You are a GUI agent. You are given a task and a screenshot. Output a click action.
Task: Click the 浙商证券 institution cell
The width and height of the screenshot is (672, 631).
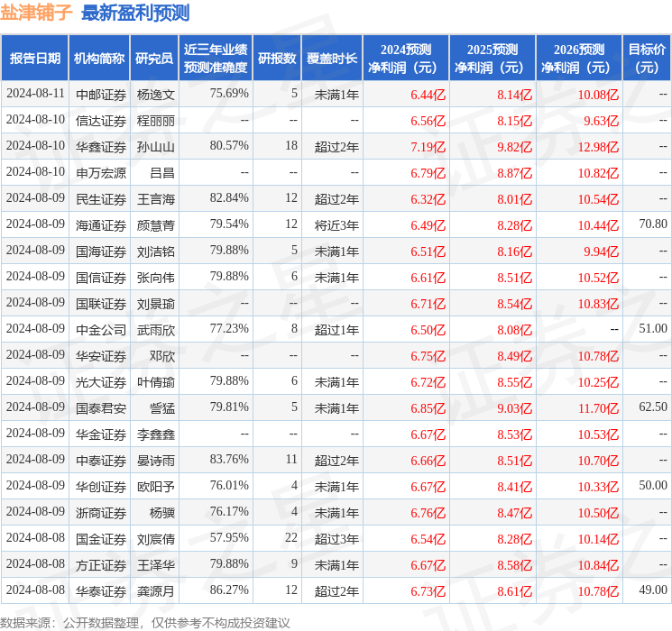click(x=101, y=513)
